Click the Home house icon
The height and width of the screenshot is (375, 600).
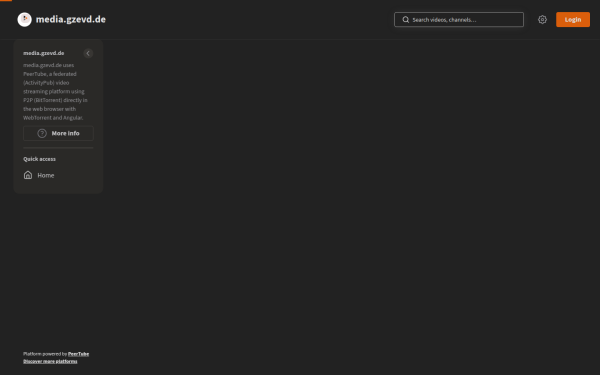click(x=28, y=175)
